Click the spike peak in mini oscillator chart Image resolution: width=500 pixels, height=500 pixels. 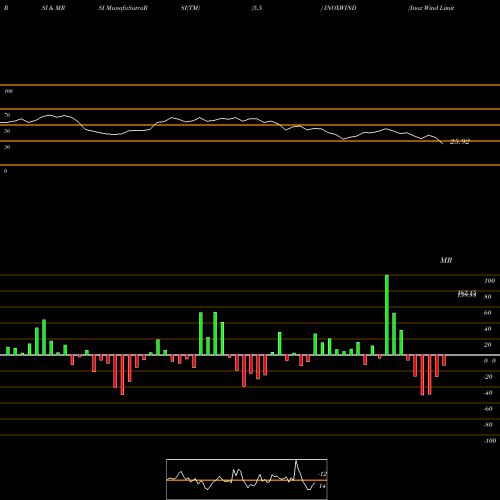(x=296, y=461)
